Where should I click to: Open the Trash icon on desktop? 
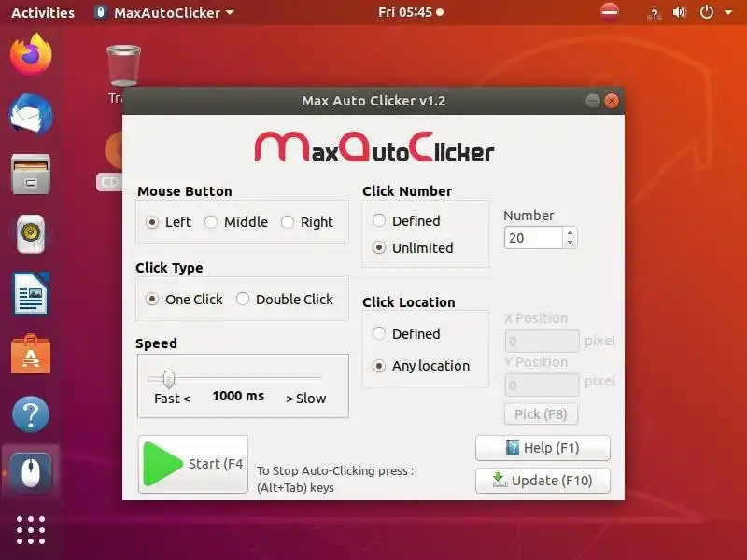click(x=123, y=65)
